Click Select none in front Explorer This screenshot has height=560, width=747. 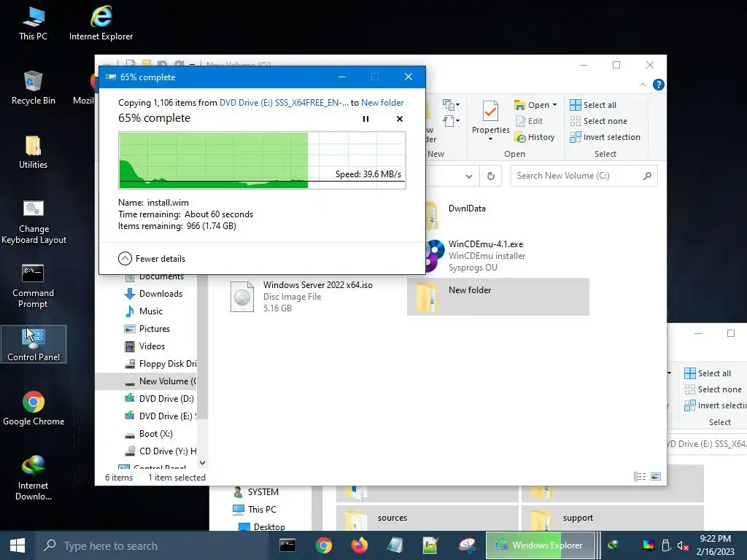point(598,121)
